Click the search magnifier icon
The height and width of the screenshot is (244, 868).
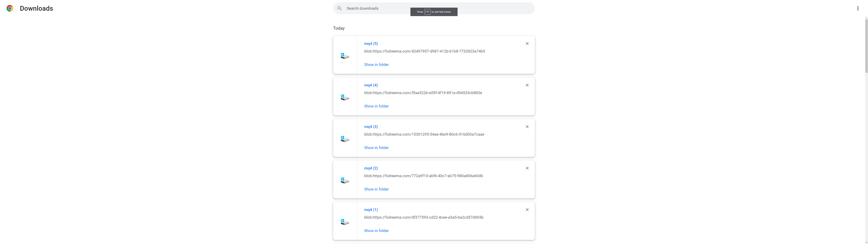tap(339, 8)
